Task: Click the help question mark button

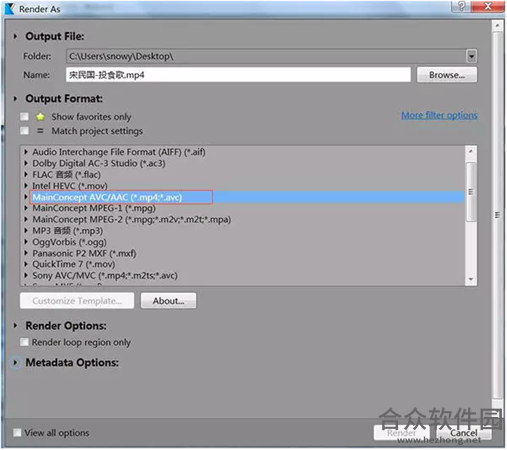Action: (x=461, y=6)
